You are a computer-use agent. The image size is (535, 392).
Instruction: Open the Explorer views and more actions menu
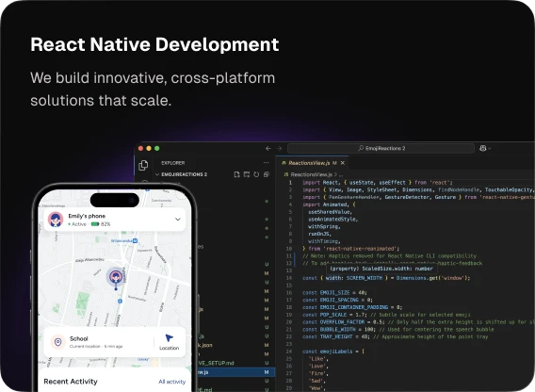pyautogui.click(x=267, y=163)
